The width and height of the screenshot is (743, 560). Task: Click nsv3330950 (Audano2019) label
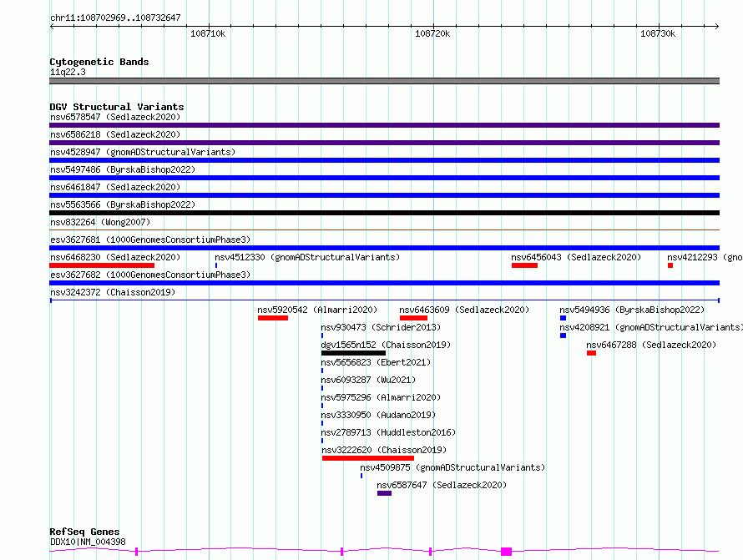378,415
